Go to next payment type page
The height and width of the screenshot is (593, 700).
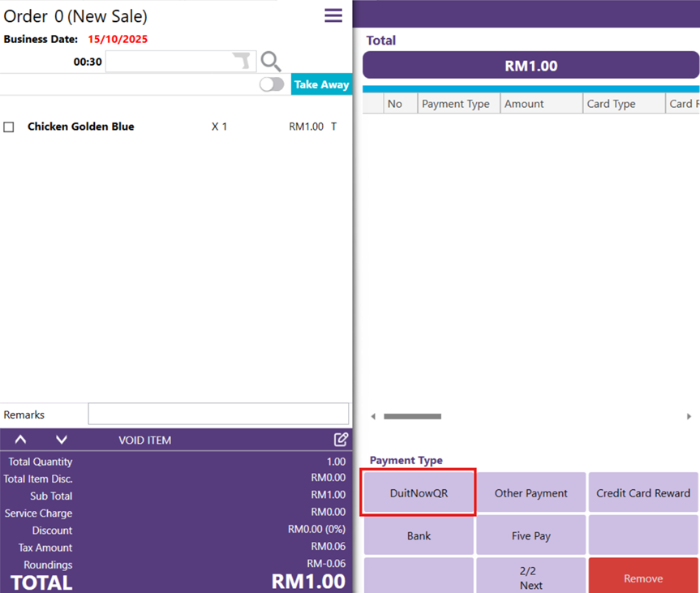click(530, 578)
